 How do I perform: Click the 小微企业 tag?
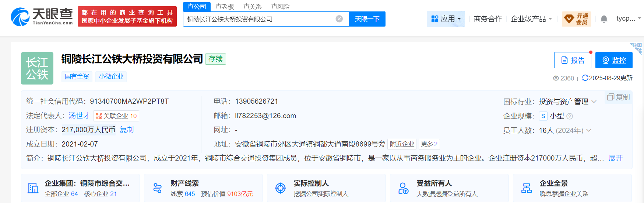tap(111, 76)
